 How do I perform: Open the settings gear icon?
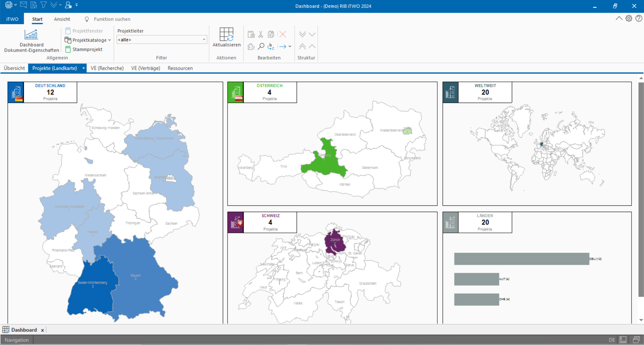click(x=629, y=18)
